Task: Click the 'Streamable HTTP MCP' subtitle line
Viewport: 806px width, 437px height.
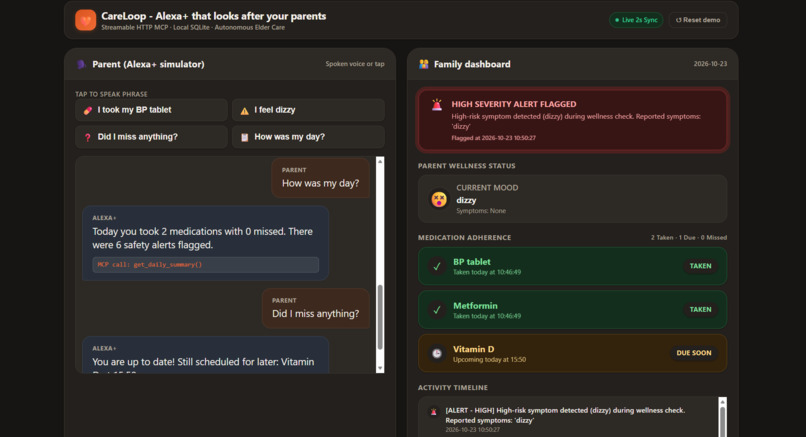Action: pyautogui.click(x=193, y=27)
